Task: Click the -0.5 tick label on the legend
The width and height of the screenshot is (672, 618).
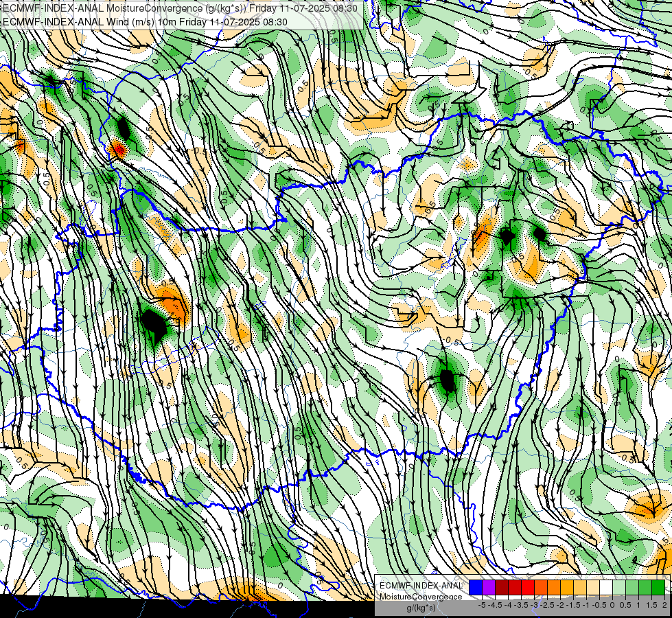Action: coord(599,605)
